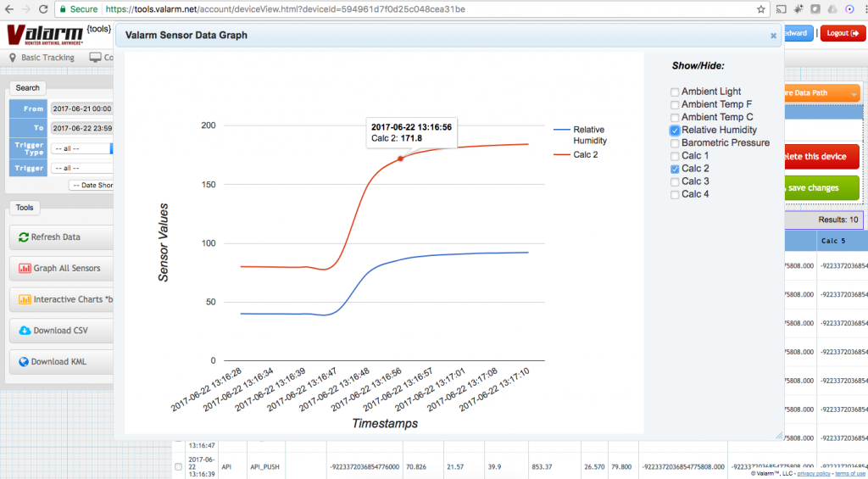
Task: Toggle the Ambient Temp F checkbox
Action: coord(675,105)
